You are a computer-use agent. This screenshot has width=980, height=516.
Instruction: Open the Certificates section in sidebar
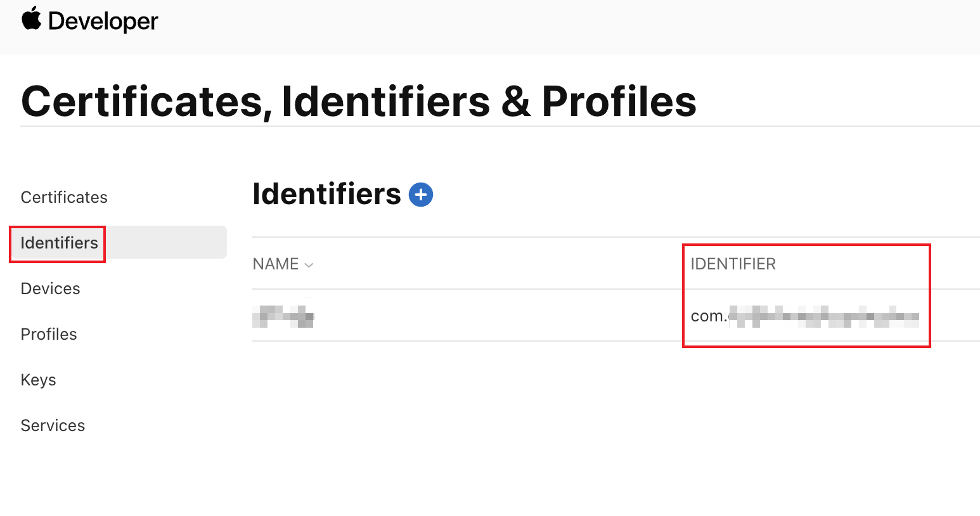pos(64,197)
